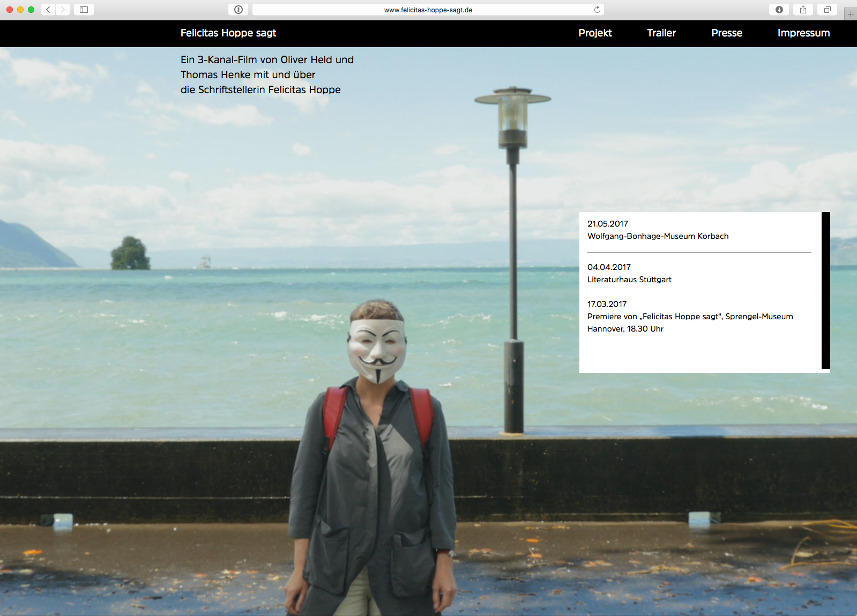Select the 04.04.2017 date entry
857x616 pixels.
click(x=609, y=267)
